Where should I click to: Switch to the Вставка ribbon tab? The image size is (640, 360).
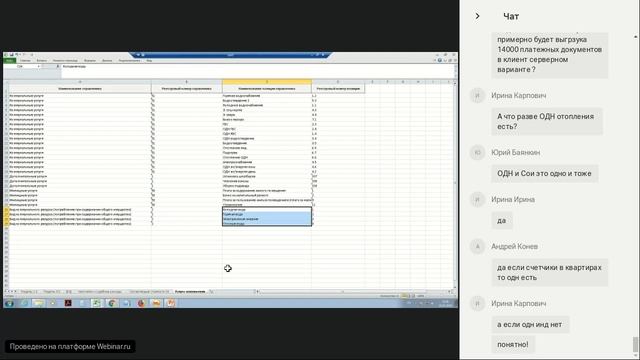pyautogui.click(x=42, y=60)
